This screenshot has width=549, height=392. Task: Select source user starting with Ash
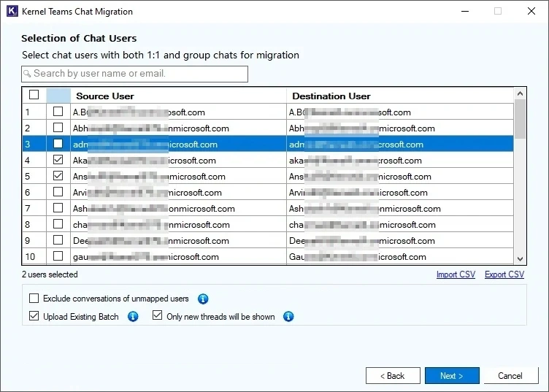(178, 209)
